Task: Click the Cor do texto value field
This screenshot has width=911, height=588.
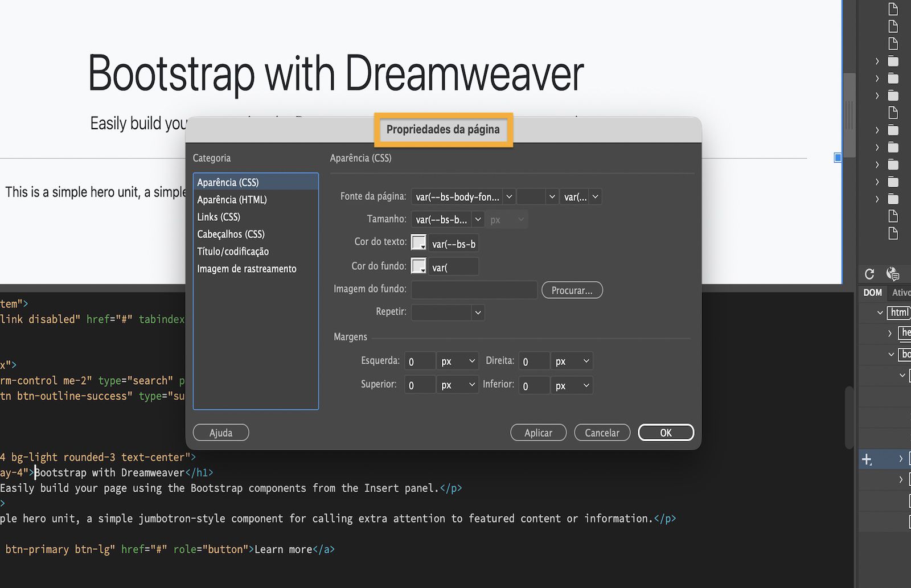Action: [453, 244]
